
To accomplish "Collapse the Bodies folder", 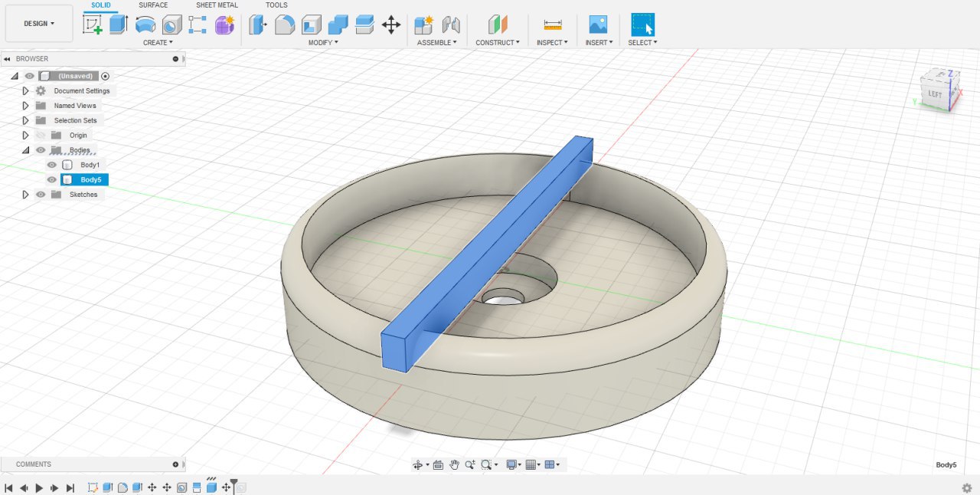I will (x=25, y=150).
